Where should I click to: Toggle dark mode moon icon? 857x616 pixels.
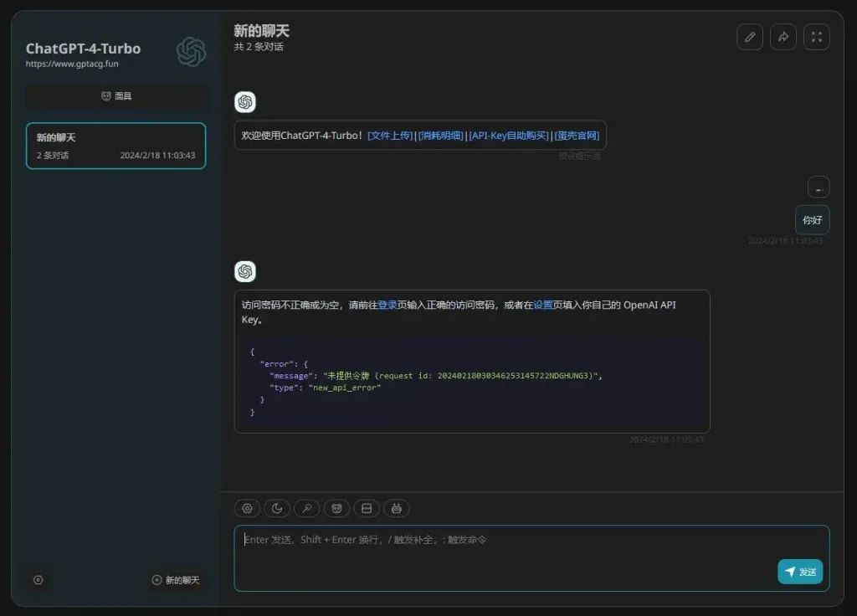tap(277, 508)
